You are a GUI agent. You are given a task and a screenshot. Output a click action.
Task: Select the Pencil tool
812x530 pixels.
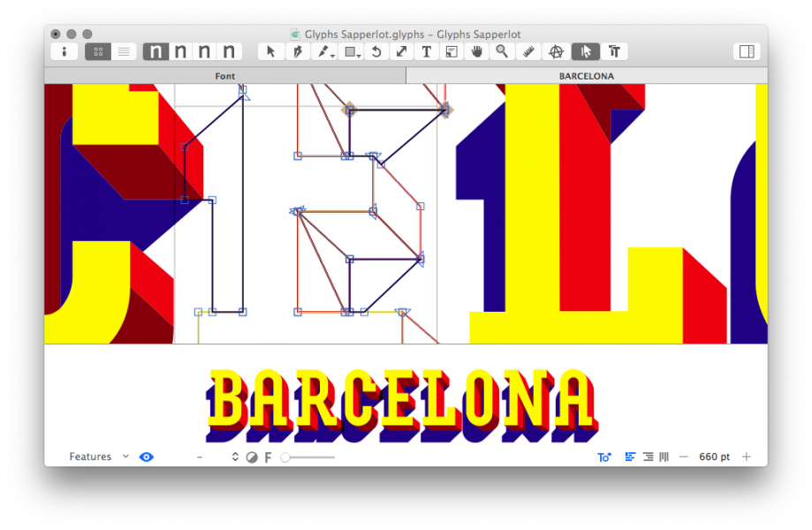pos(325,52)
